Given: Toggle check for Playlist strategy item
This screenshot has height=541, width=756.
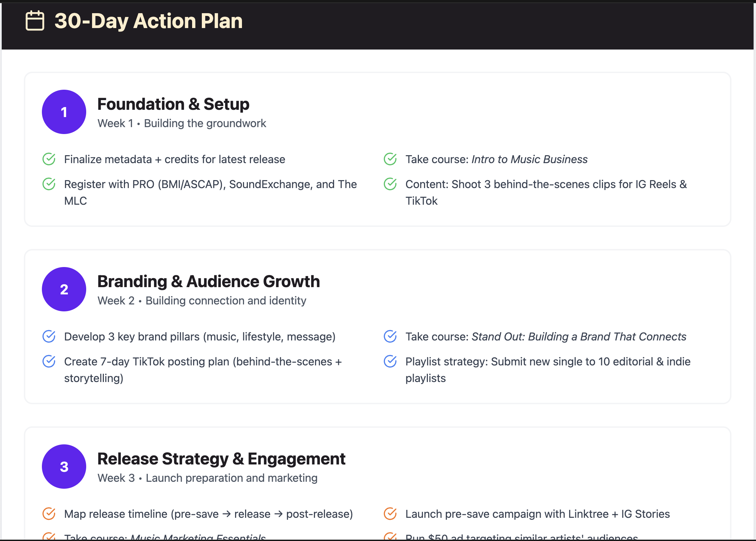Looking at the screenshot, I should click(x=390, y=362).
